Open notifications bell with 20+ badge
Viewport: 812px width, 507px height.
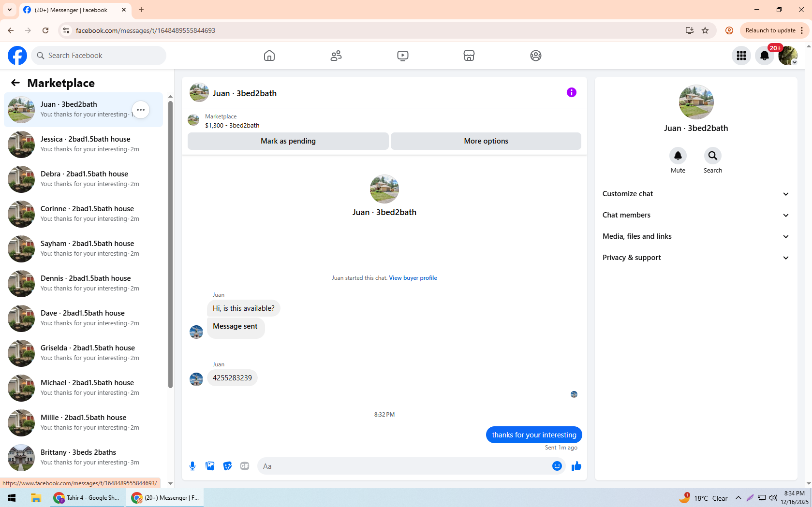[x=765, y=56]
